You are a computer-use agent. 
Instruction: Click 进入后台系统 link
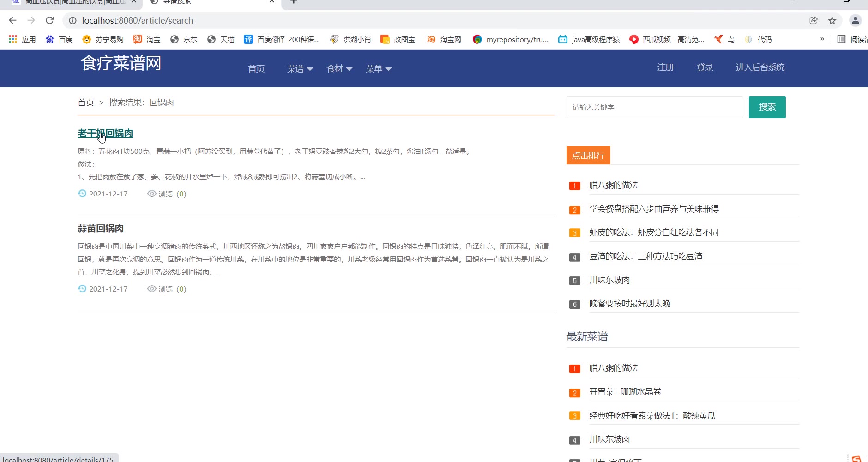click(x=760, y=67)
